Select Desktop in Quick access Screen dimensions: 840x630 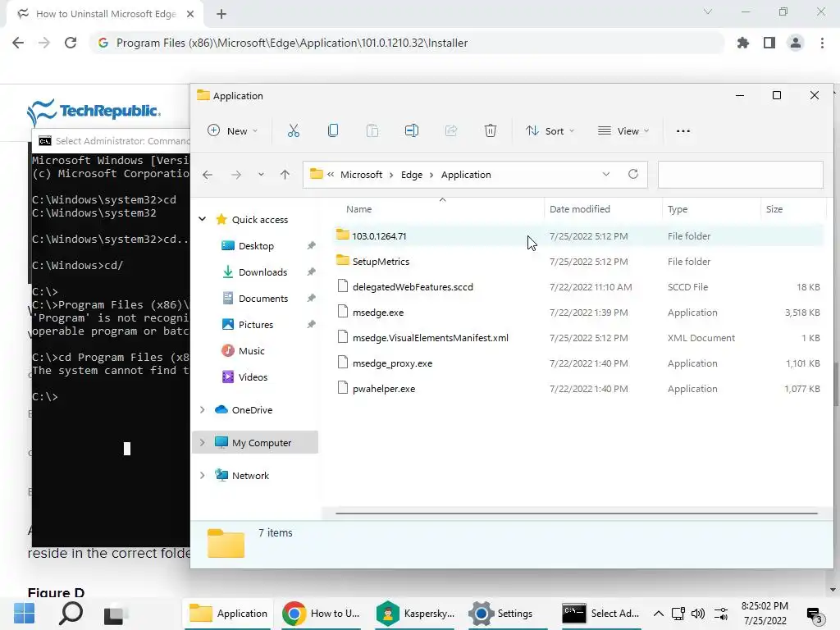click(256, 246)
